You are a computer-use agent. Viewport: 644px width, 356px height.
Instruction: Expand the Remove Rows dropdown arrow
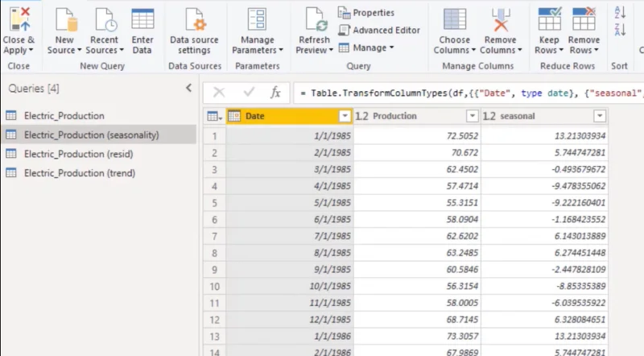click(597, 51)
